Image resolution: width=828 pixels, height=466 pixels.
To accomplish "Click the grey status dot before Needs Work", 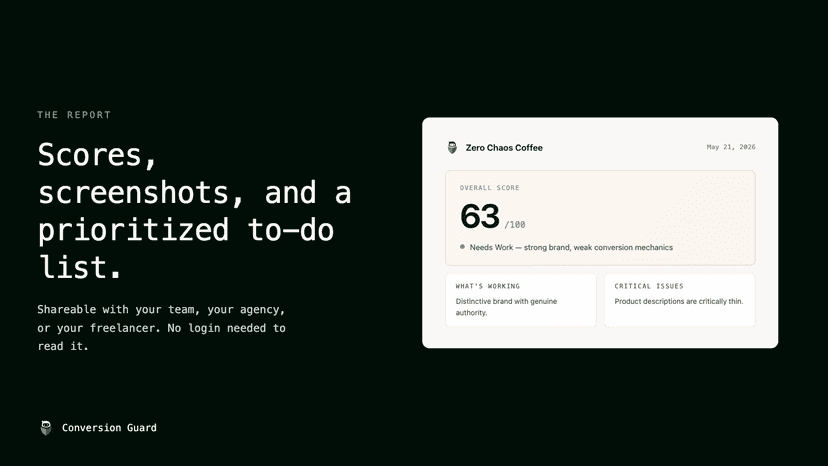I will click(463, 247).
